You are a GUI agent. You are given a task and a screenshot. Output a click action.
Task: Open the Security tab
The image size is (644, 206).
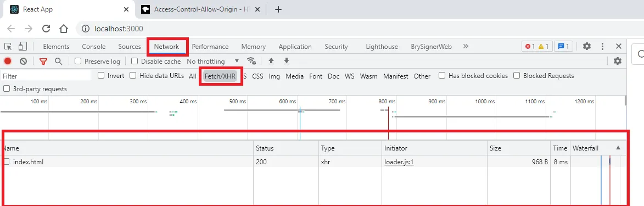(336, 47)
